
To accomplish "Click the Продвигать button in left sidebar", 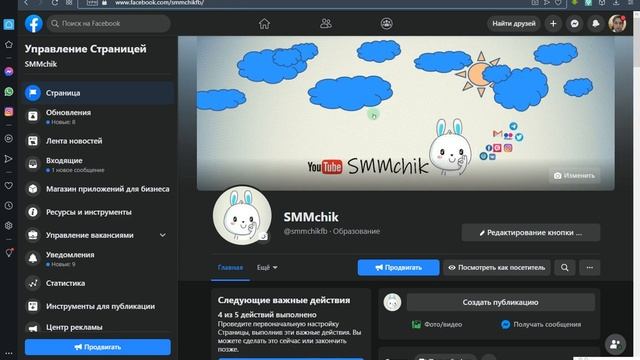I will point(98,347).
